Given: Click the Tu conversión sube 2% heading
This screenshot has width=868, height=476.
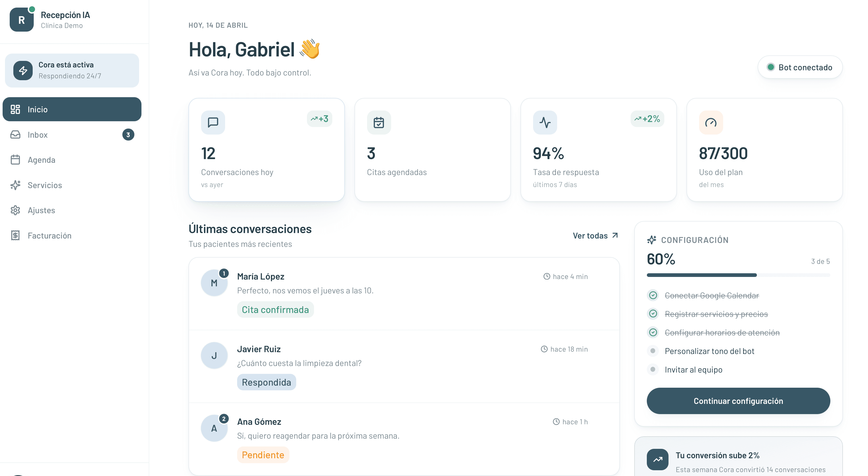Looking at the screenshot, I should coord(717,455).
